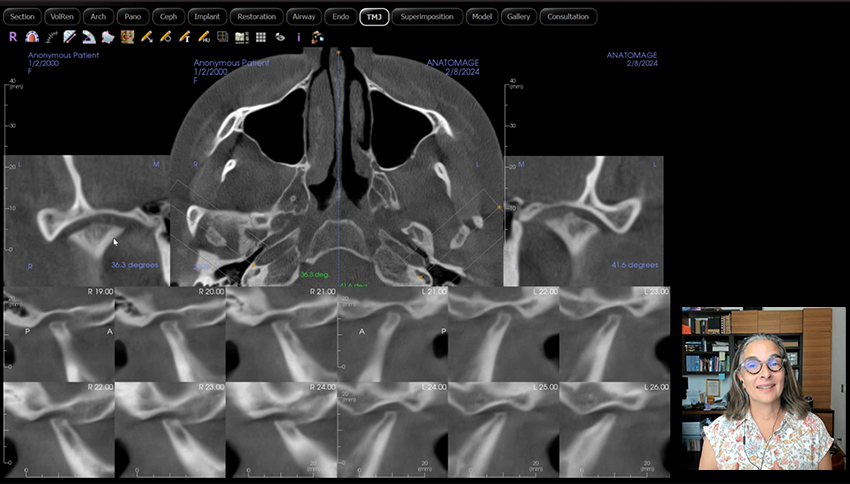
Task: Select the circle notation pencil tool
Action: 165,37
